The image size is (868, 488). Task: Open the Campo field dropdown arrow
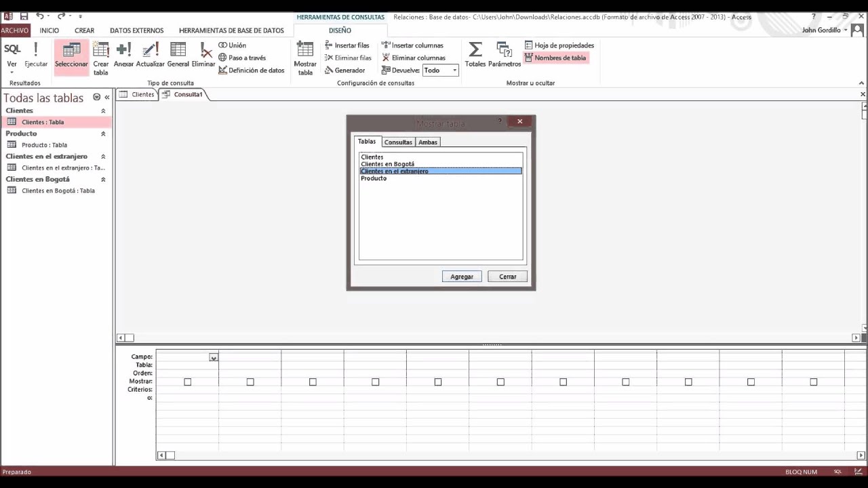214,357
